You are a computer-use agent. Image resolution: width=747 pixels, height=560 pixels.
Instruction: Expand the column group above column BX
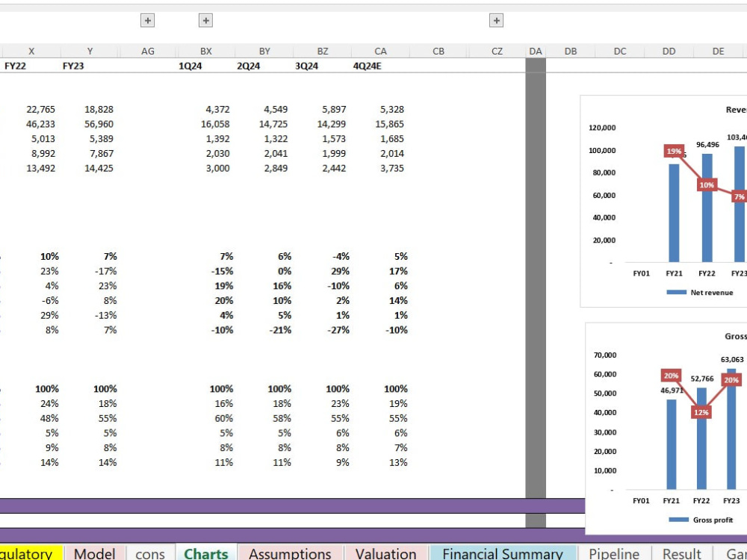[206, 20]
